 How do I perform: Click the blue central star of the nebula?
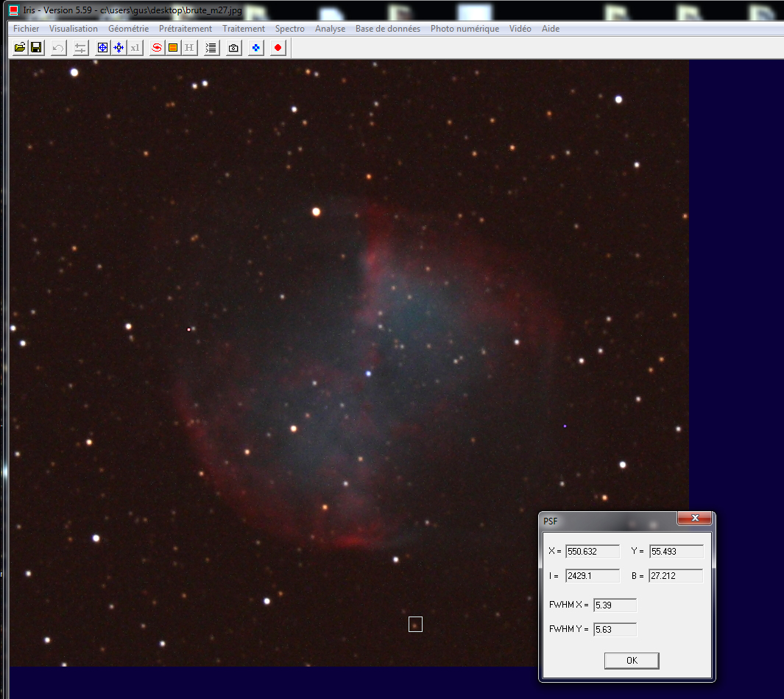(x=369, y=373)
